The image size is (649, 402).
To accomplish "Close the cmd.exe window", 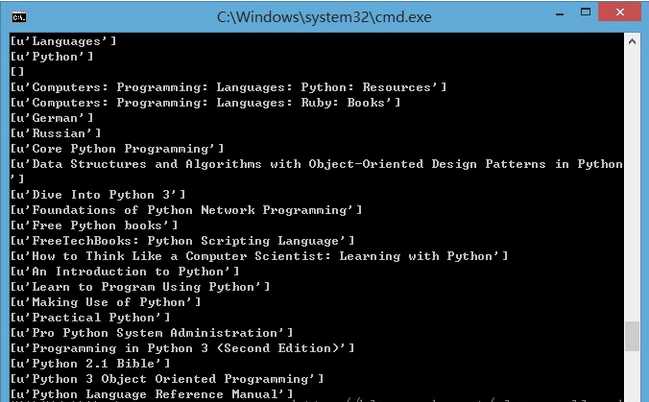I will tap(620, 12).
